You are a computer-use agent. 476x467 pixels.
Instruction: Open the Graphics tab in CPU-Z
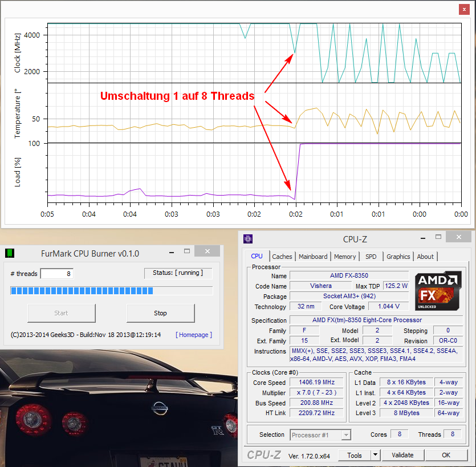click(x=398, y=257)
